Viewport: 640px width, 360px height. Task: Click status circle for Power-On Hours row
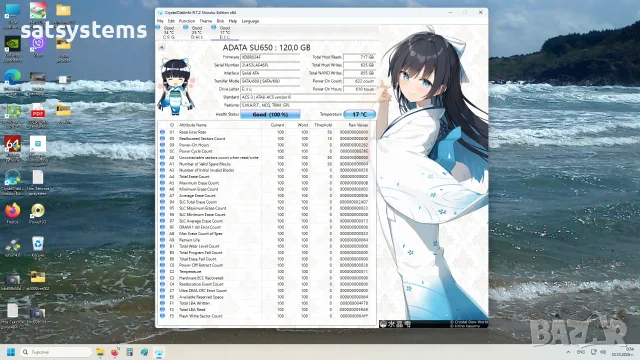162,145
